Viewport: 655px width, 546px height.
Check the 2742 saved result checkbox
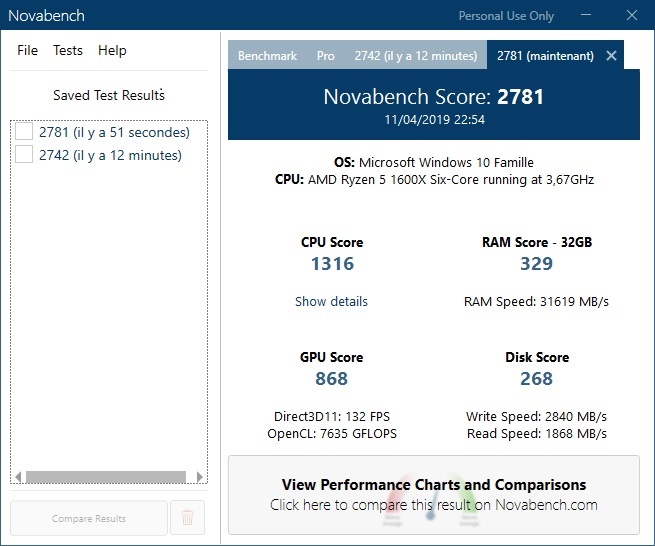point(25,155)
